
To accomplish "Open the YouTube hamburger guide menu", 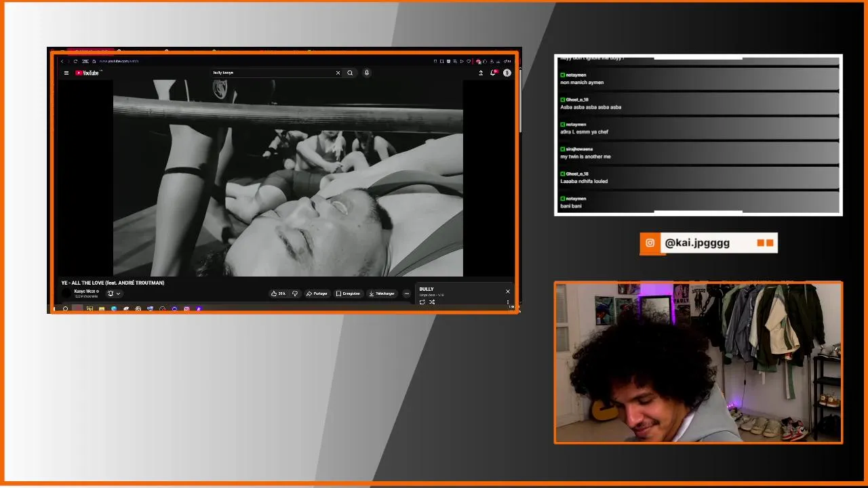I will click(x=66, y=73).
